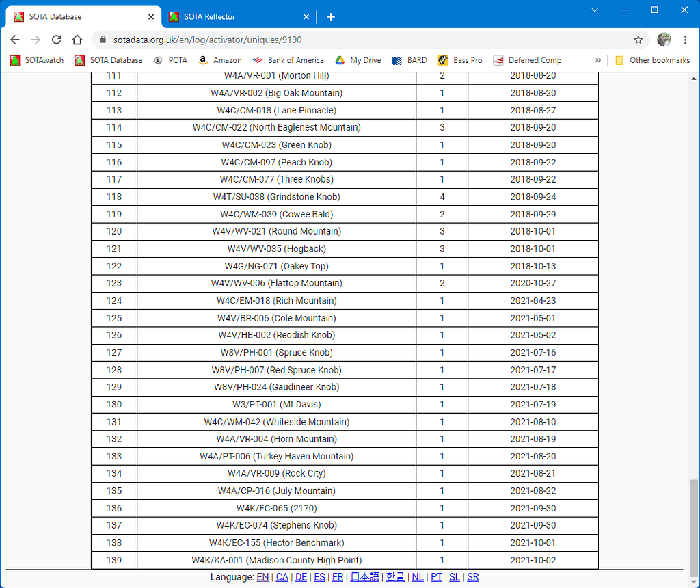Select the FR language link
The image size is (700, 588).
click(x=337, y=576)
